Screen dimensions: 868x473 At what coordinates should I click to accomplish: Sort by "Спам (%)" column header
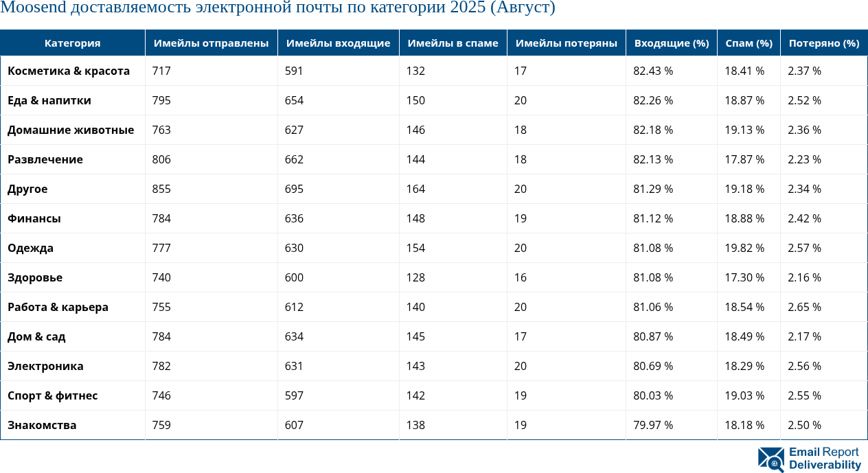(x=748, y=43)
